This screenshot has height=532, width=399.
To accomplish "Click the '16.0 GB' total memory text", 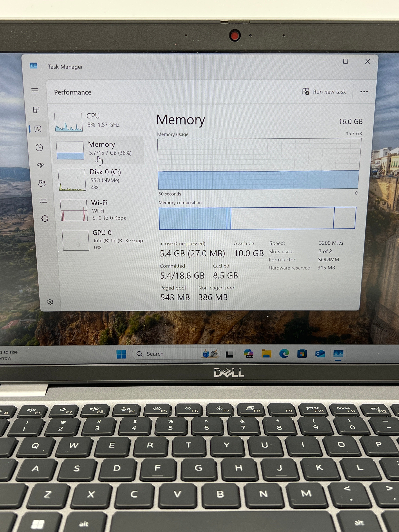I will 350,122.
